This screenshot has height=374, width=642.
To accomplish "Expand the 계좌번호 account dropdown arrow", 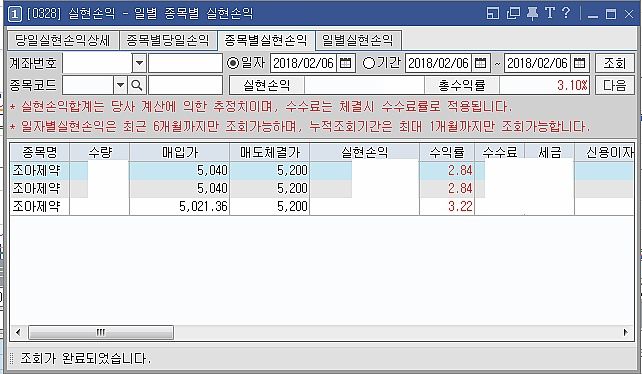I will coord(139,63).
